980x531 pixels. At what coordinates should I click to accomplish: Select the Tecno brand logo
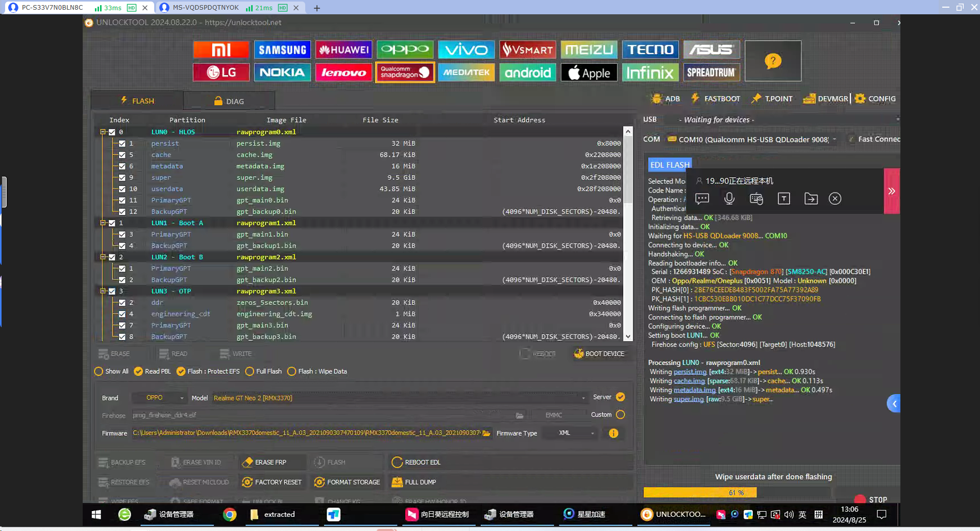[650, 50]
